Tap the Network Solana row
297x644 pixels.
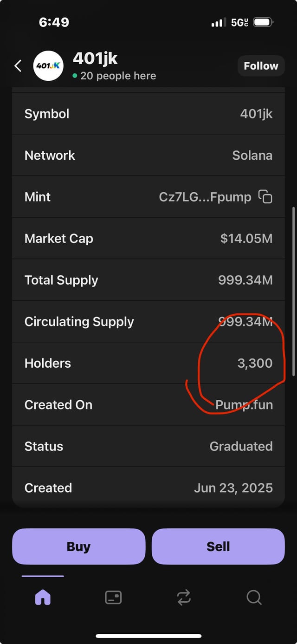point(148,155)
